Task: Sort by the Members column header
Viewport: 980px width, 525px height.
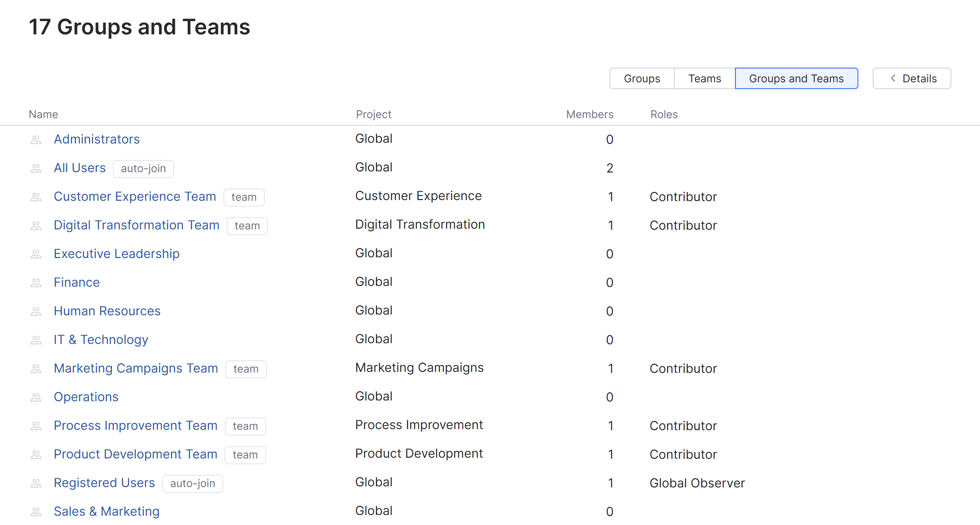Action: tap(589, 114)
